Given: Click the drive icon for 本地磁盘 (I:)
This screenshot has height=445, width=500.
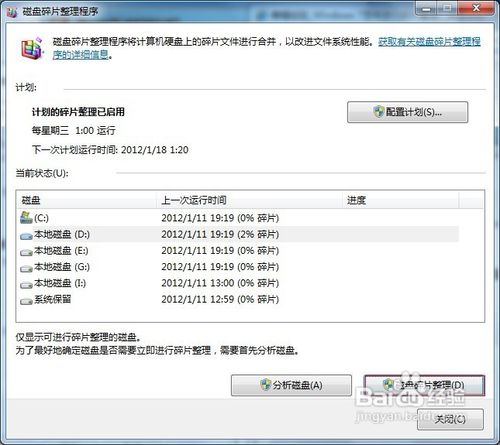Looking at the screenshot, I should (x=26, y=284).
